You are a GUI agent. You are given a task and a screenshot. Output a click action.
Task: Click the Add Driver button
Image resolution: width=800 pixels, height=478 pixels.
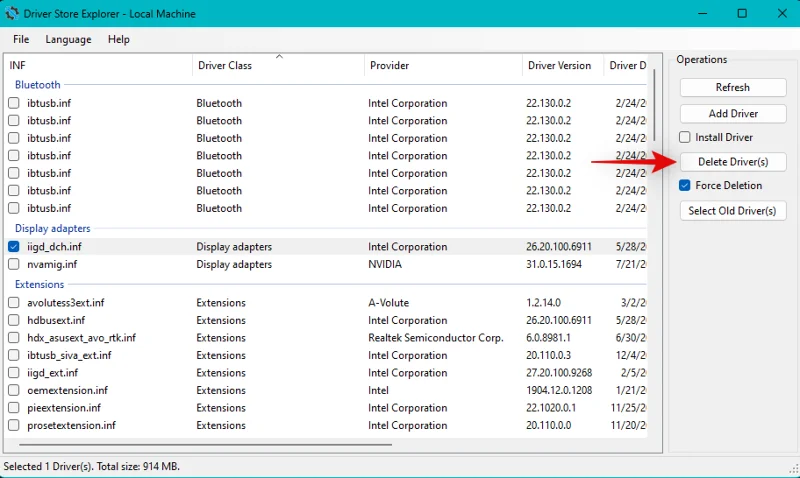pos(733,114)
